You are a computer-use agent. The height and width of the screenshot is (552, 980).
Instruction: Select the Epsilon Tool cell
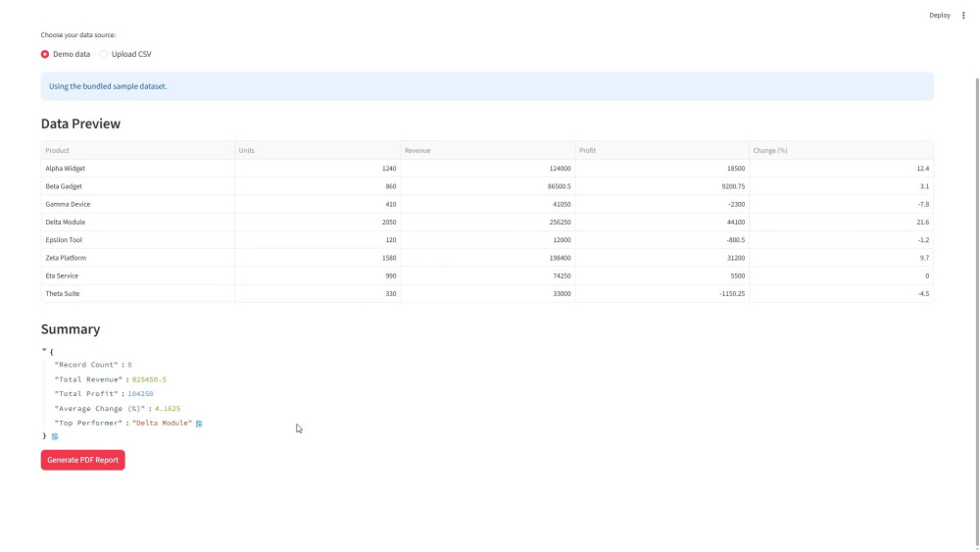(138, 240)
